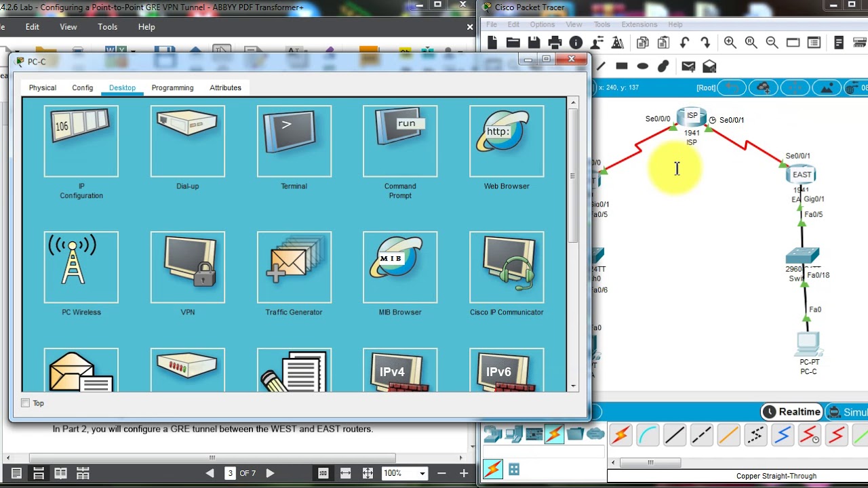Click the Open folder icon in Packet Tracer

pos(513,43)
